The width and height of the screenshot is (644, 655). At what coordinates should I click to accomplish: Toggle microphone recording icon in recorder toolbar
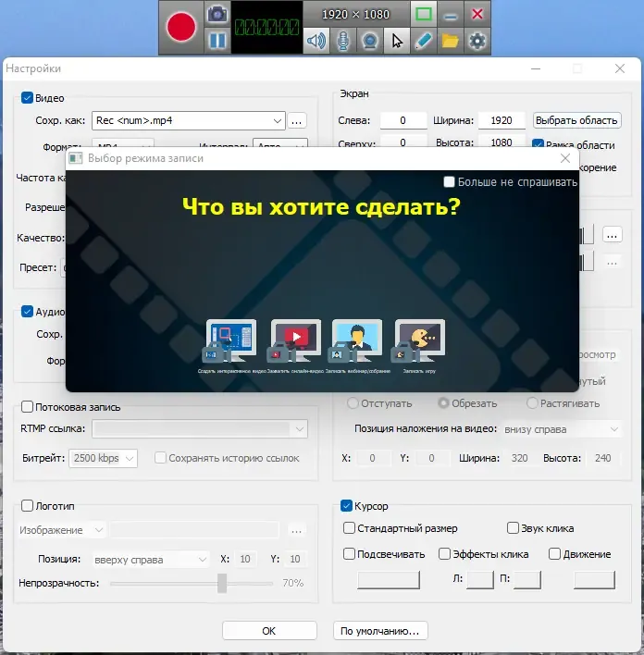343,41
